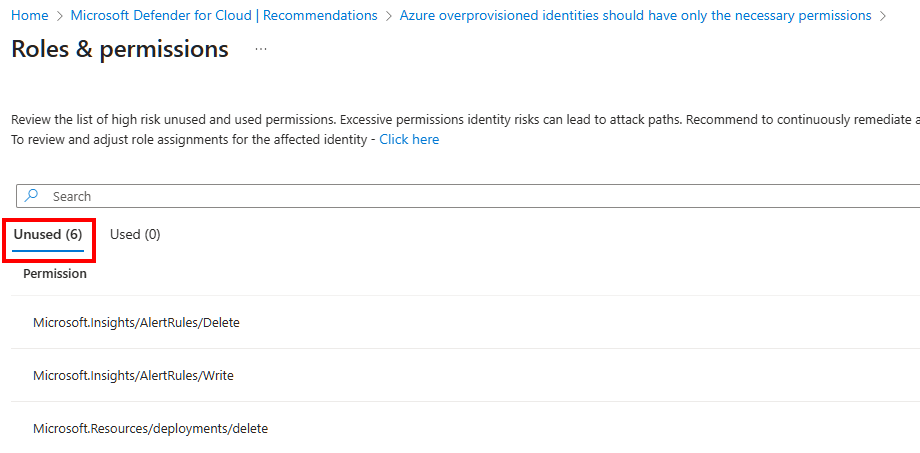The height and width of the screenshot is (453, 920).
Task: Click the blue underline beneath Unused tab
Action: click(x=48, y=249)
